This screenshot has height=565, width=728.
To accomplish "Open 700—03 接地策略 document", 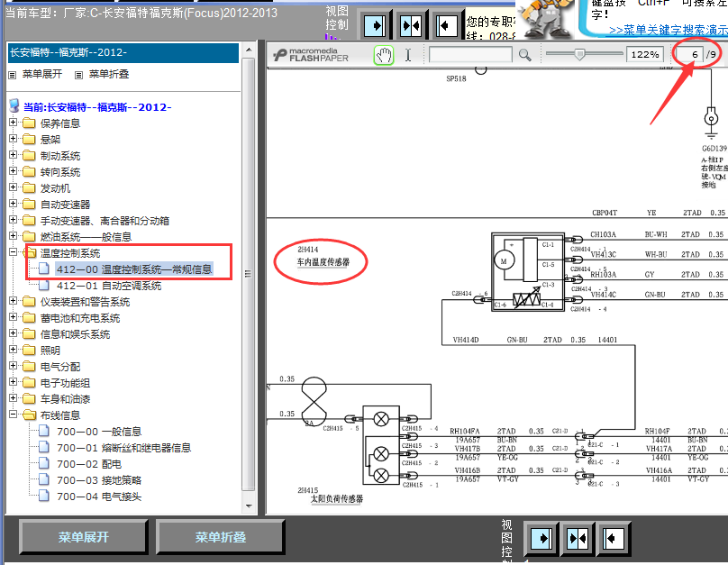I will 99,480.
